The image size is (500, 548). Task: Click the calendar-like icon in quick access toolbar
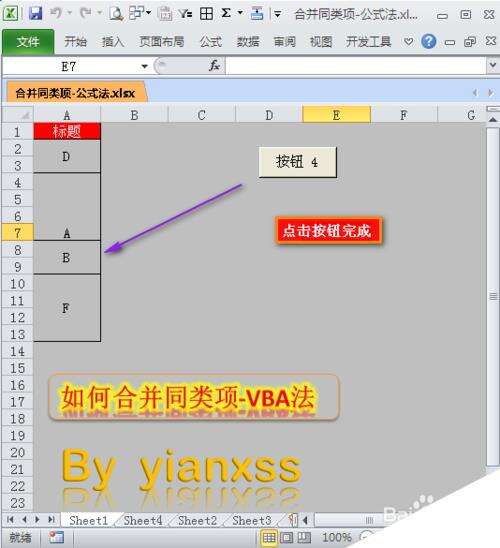[x=165, y=14]
